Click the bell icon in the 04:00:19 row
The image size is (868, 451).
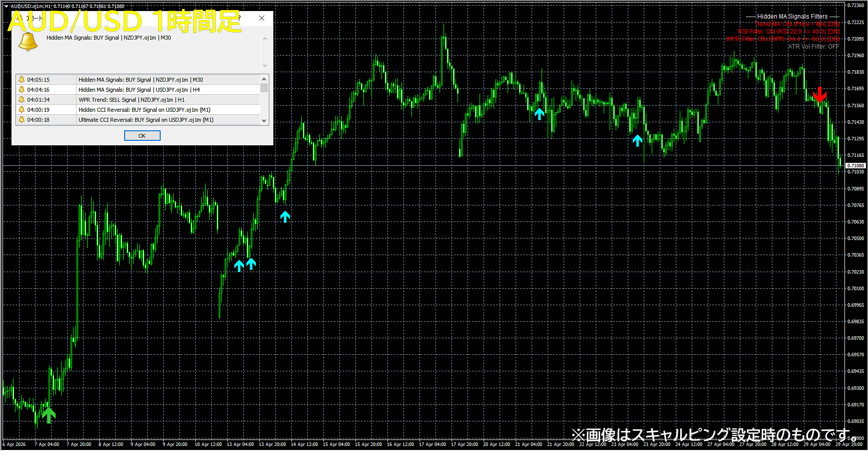pos(22,110)
